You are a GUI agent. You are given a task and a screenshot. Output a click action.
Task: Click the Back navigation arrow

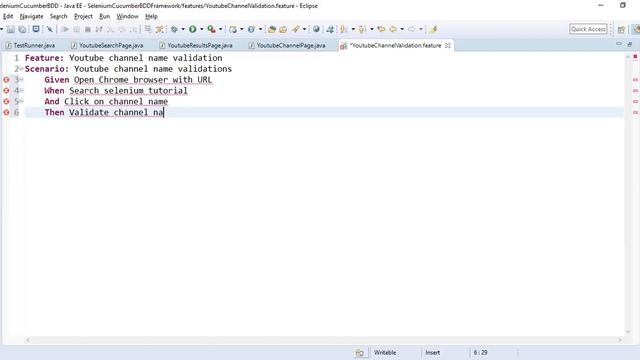click(393, 29)
